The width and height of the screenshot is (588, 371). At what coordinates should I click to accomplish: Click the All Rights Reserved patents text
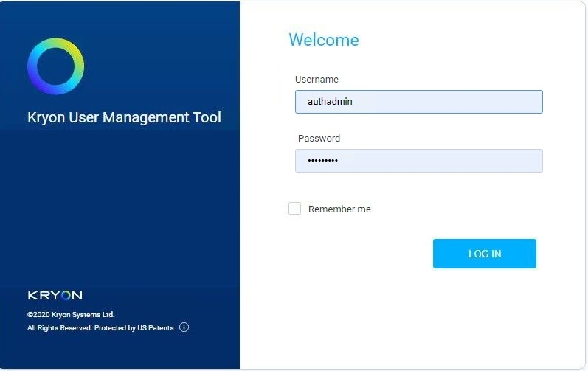point(101,328)
